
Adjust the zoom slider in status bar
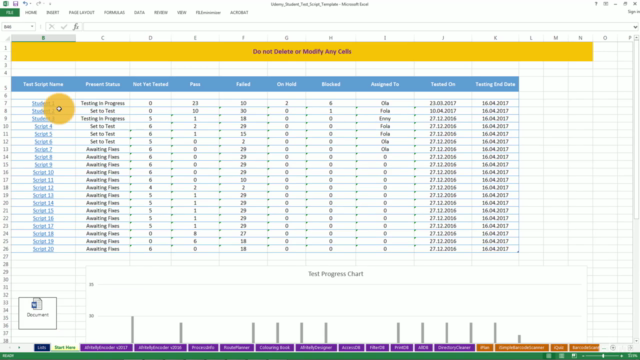[603, 356]
